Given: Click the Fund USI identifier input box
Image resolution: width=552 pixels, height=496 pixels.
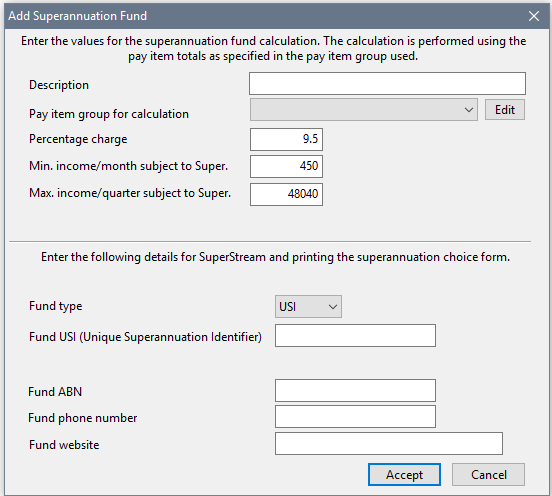Looking at the screenshot, I should pos(355,335).
